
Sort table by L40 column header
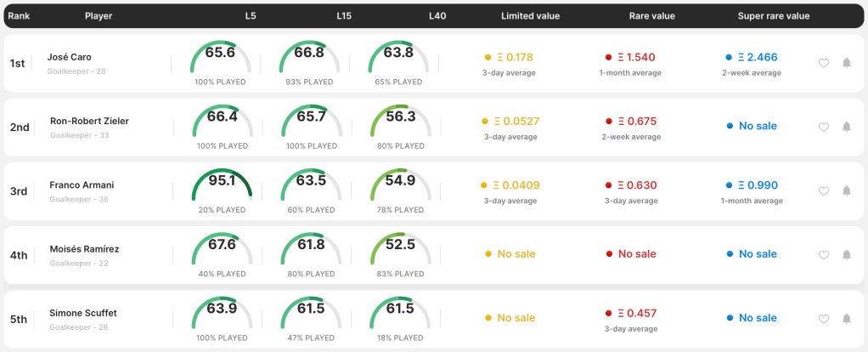tap(437, 15)
